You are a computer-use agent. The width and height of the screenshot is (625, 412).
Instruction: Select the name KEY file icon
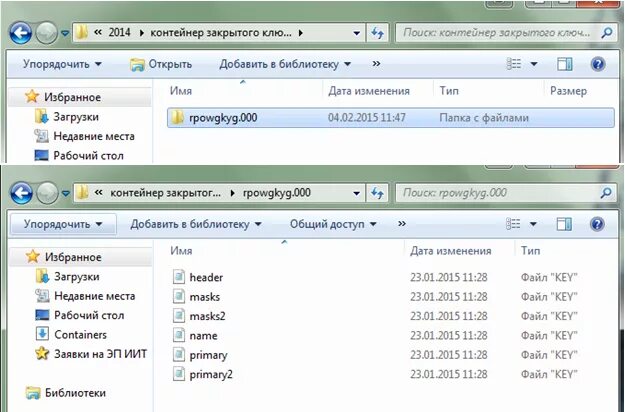pos(179,335)
